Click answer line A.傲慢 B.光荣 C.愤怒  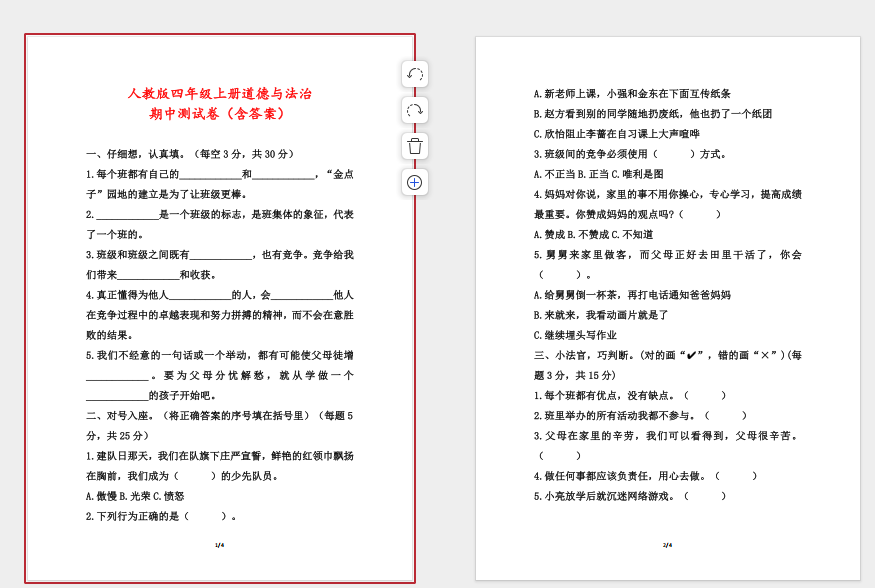[x=135, y=496]
